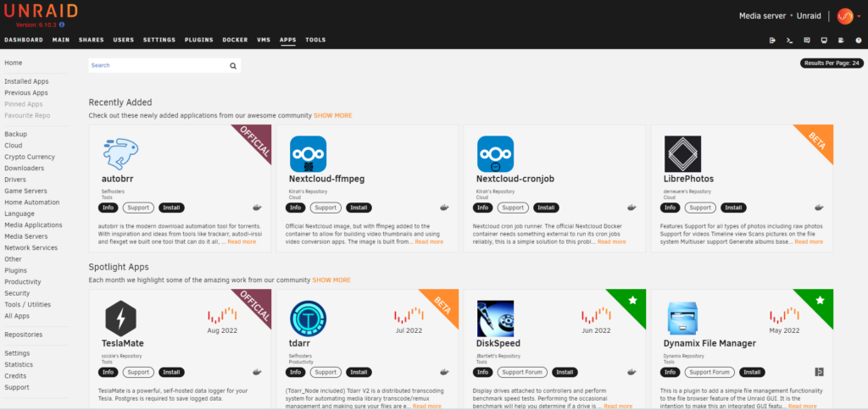Click Info on TeslaMate card
Image resolution: width=868 pixels, height=410 pixels.
[108, 373]
